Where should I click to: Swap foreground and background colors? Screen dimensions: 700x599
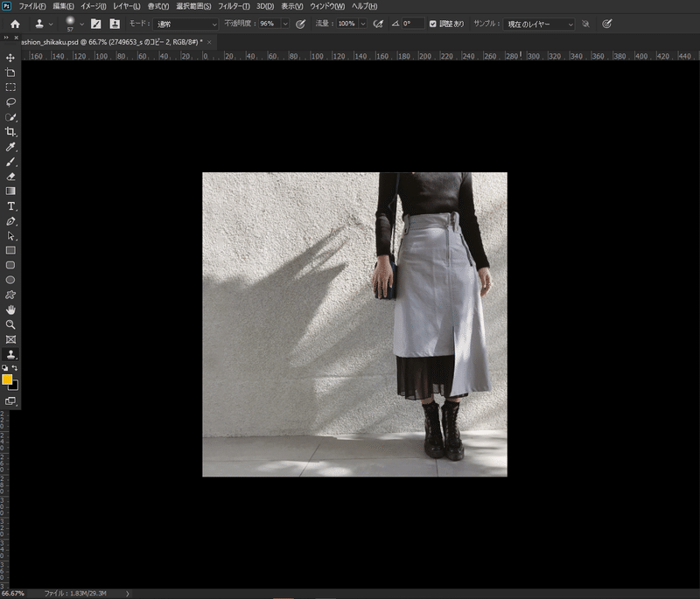click(15, 368)
